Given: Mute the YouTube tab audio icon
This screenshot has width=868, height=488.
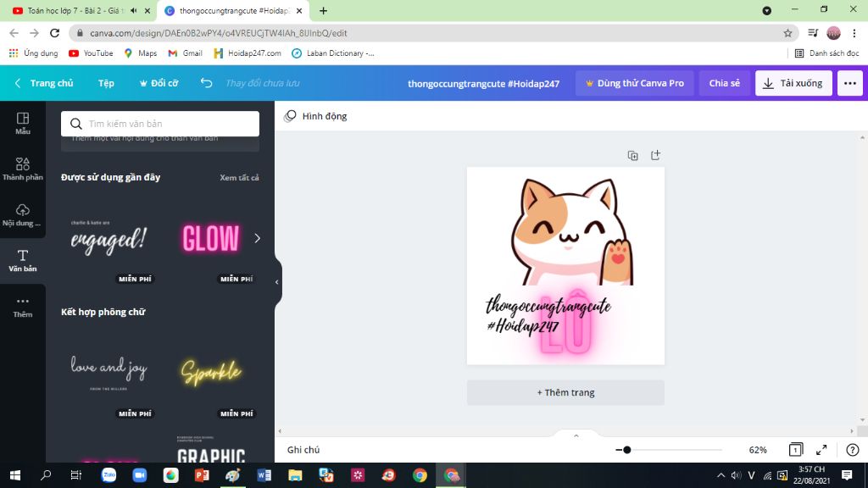Looking at the screenshot, I should (133, 10).
